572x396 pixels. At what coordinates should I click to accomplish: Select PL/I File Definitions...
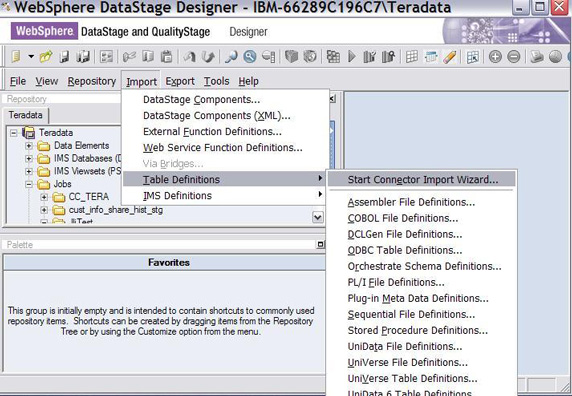click(x=422, y=282)
